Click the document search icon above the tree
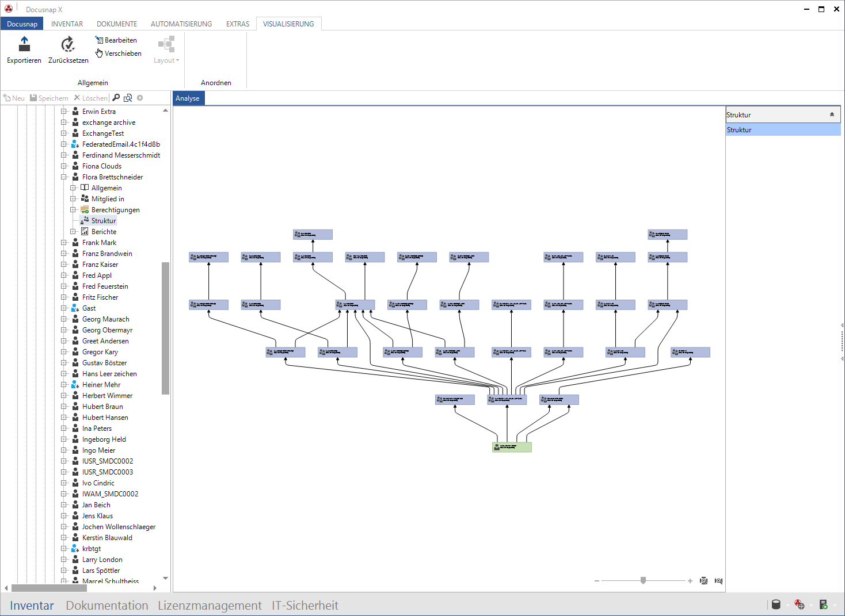845x616 pixels. [128, 98]
